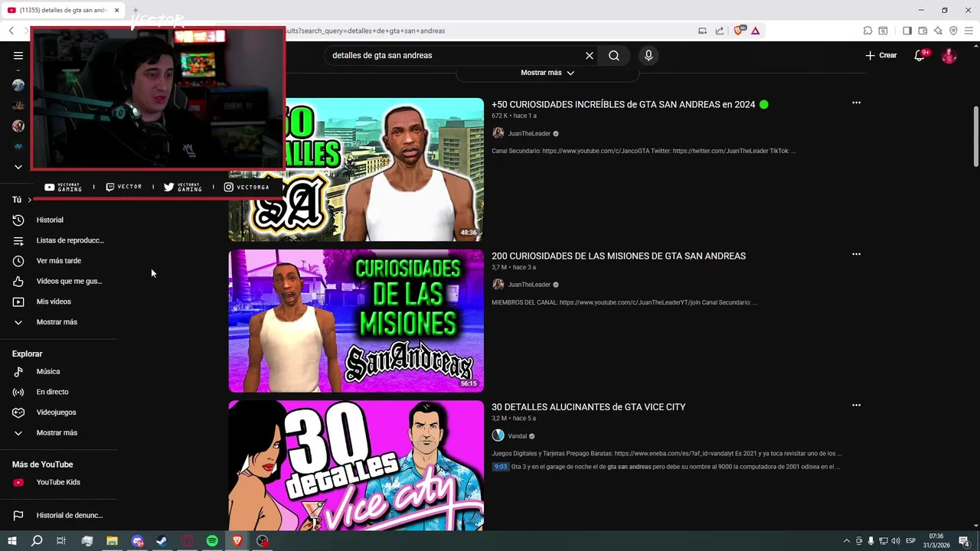Click the page vertical scrollbar thumb
The width and height of the screenshot is (980, 551).
click(x=976, y=136)
